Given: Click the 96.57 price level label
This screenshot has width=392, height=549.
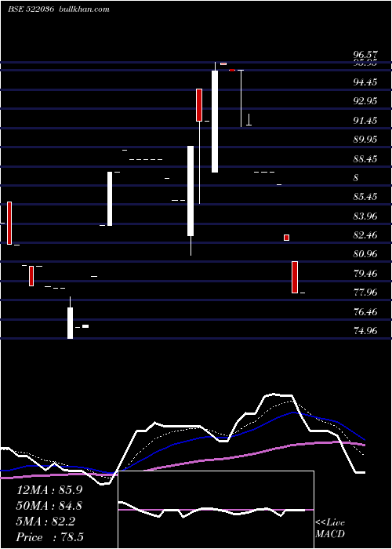Looking at the screenshot, I should 365,55.
